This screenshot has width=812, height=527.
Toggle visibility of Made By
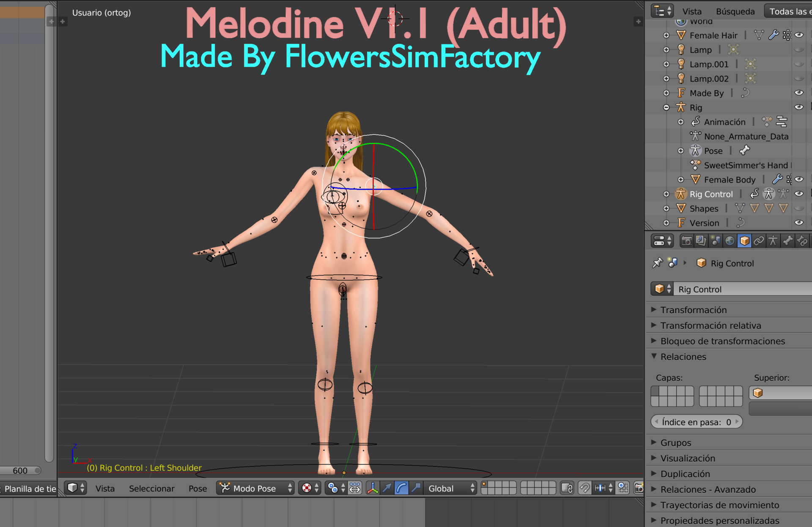(x=799, y=93)
